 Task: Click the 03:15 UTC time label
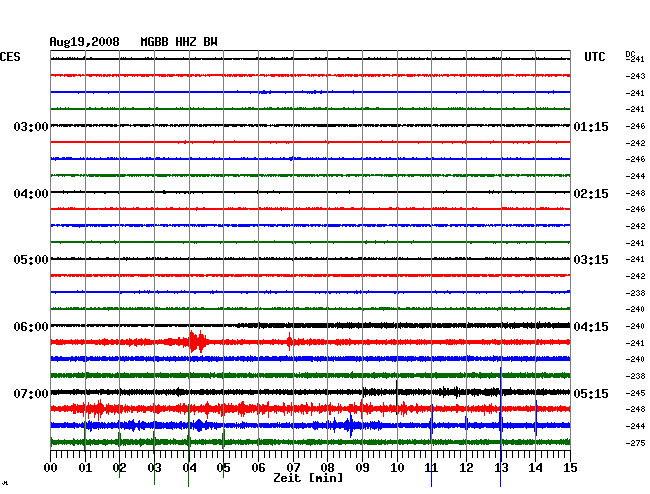pos(591,260)
